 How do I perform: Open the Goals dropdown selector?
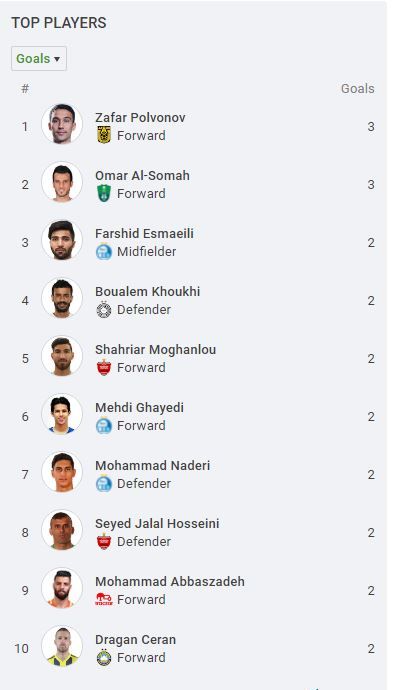tap(39, 59)
